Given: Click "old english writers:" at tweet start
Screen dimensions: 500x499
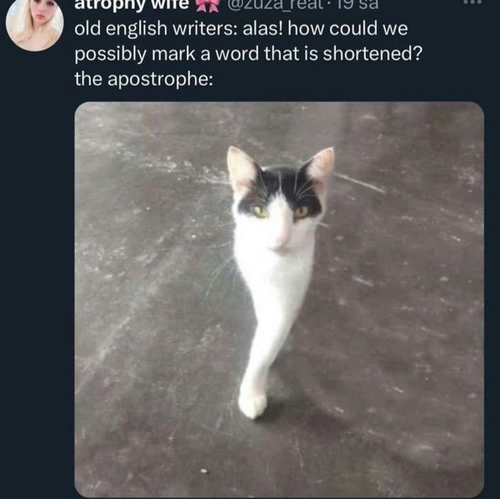Looking at the screenshot, I should (156, 29).
